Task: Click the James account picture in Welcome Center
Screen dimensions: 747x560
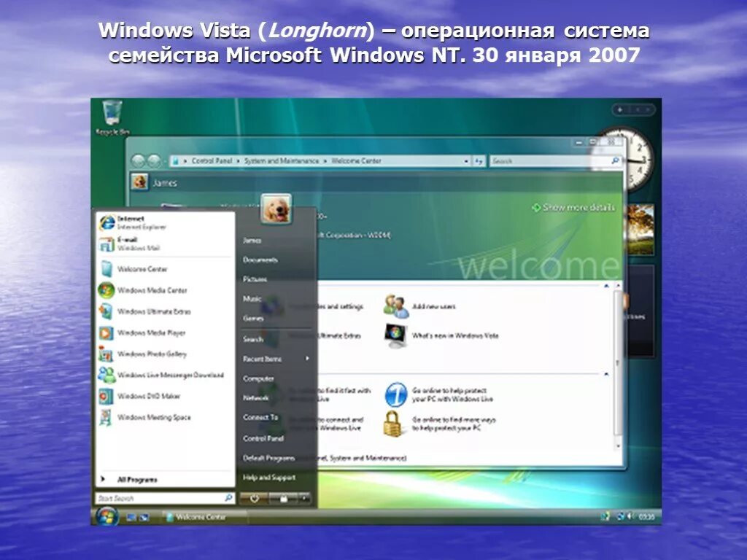Action: click(139, 182)
